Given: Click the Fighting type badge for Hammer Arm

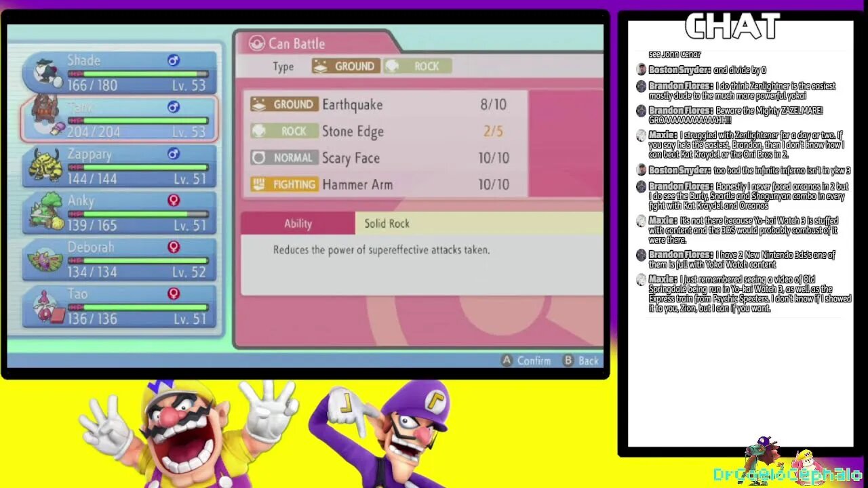Looking at the screenshot, I should coord(283,184).
